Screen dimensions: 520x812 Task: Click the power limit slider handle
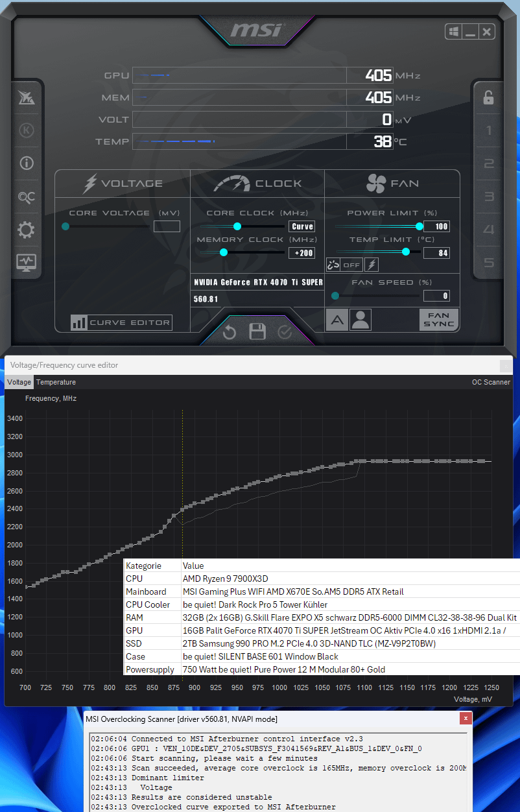tap(420, 226)
